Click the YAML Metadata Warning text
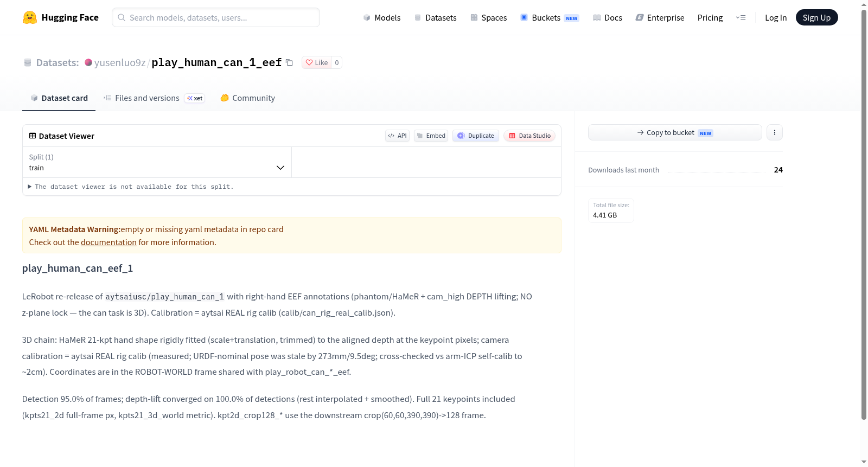The image size is (868, 467). point(75,229)
